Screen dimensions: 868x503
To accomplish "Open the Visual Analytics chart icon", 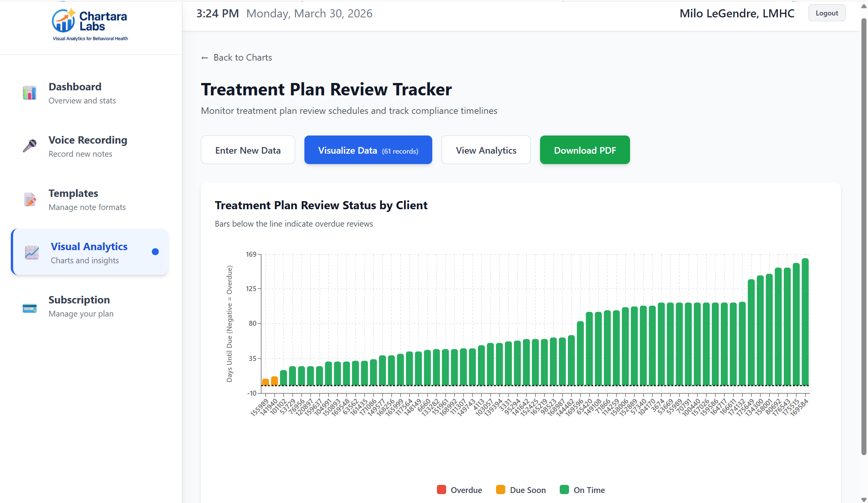I will point(31,252).
